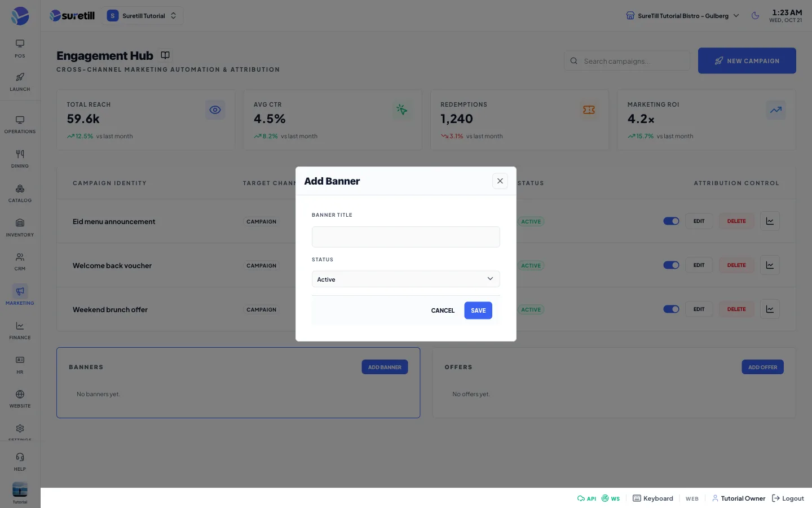Viewport: 812px width, 508px height.
Task: Edit the Eid menu announcement campaign
Action: pos(699,221)
